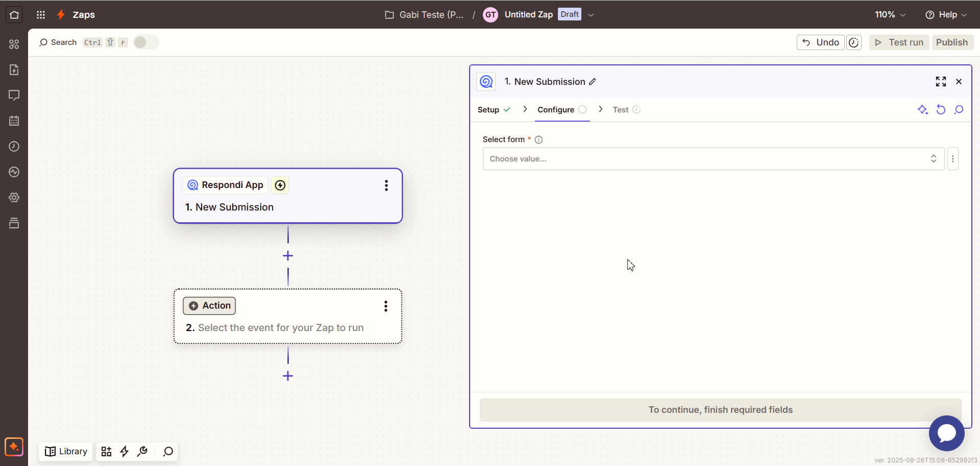
Task: Open the apps grid menu
Action: pos(41,14)
